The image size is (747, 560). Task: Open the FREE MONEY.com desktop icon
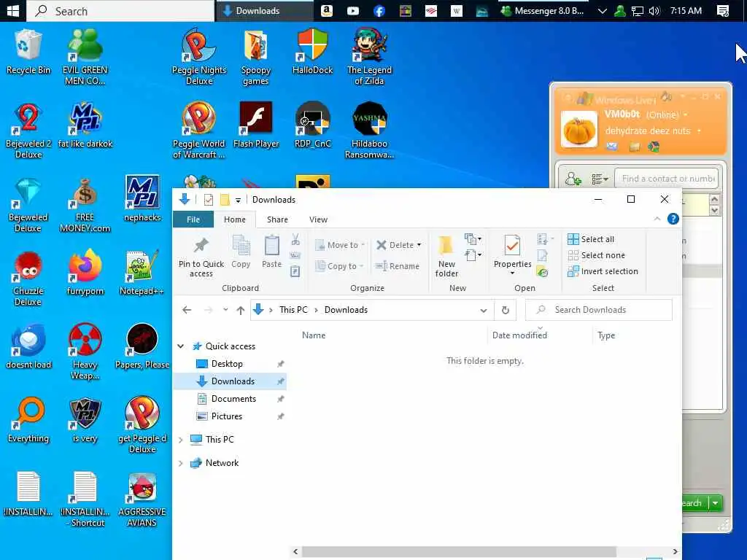click(x=85, y=204)
